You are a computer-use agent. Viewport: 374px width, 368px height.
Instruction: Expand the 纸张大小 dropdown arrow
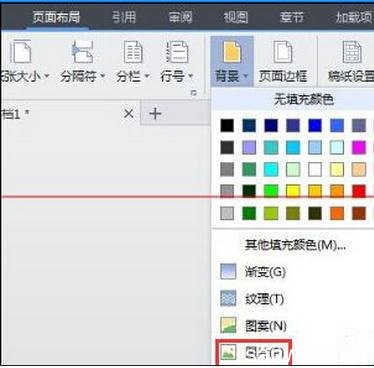(x=47, y=76)
